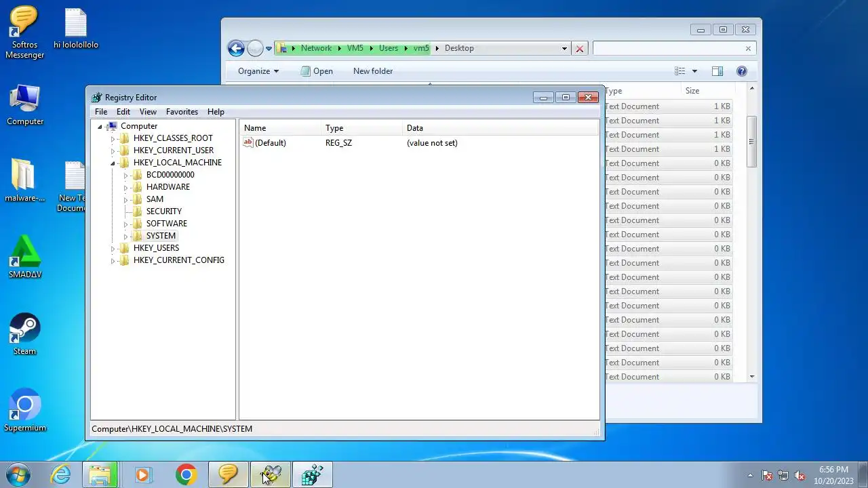Select the SOFTWARE key label

[167, 224]
